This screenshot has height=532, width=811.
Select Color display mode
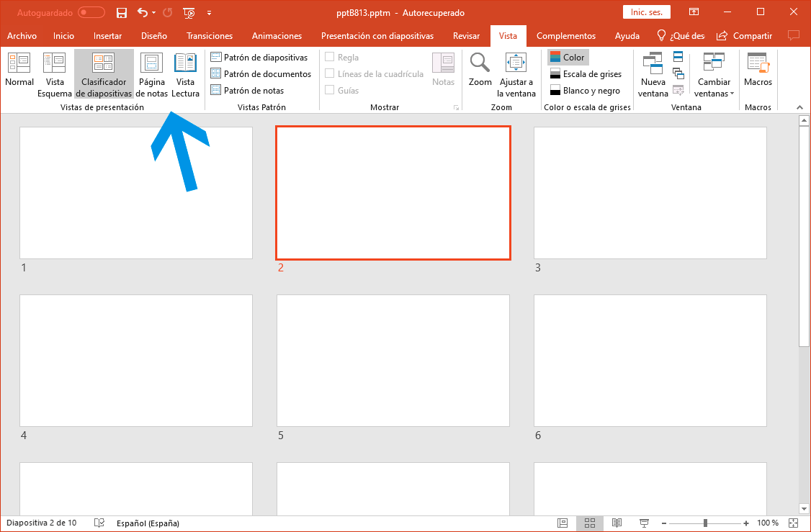point(568,58)
